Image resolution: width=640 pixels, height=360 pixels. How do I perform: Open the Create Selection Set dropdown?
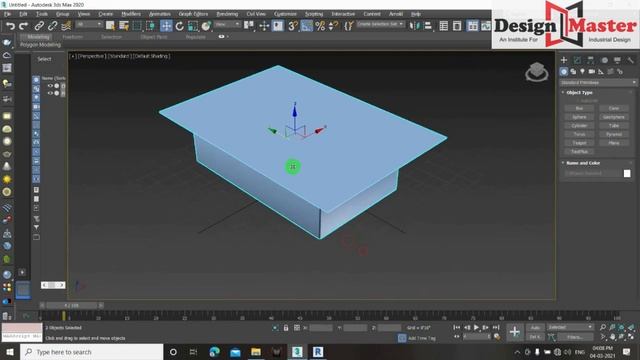point(380,24)
